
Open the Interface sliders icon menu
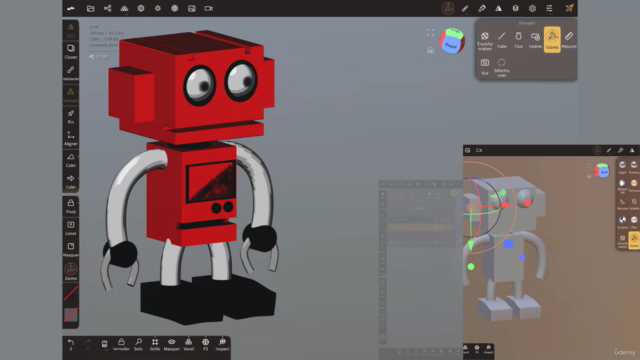point(549,8)
